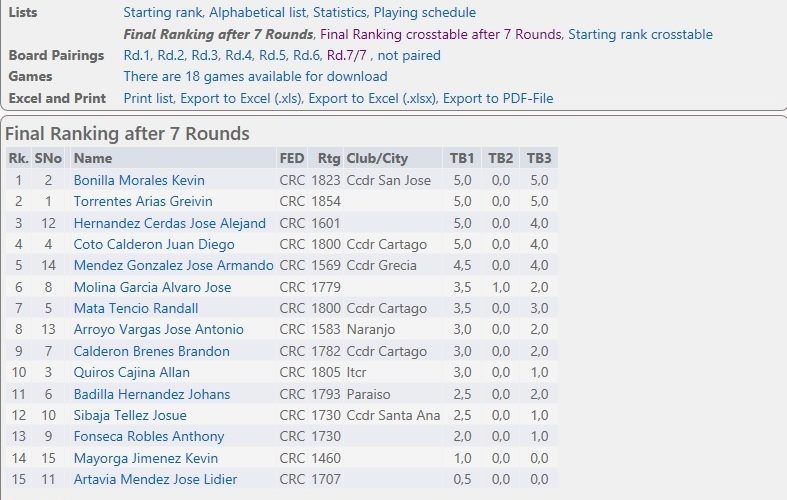Download the 18 available games
Viewport: 787px width, 500px height.
255,77
